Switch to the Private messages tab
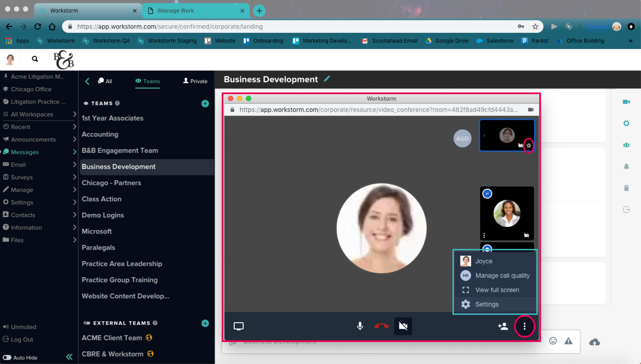Image resolution: width=641 pixels, height=364 pixels. [x=195, y=81]
